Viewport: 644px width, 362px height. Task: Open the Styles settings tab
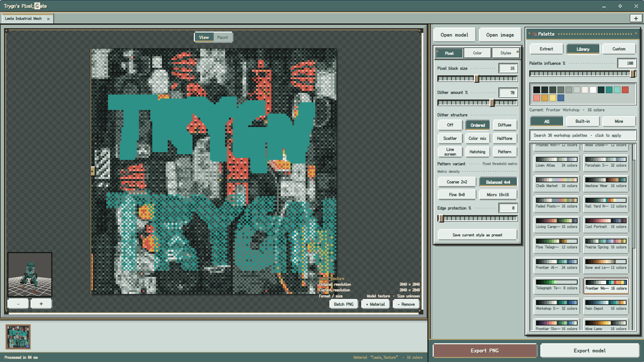click(505, 53)
